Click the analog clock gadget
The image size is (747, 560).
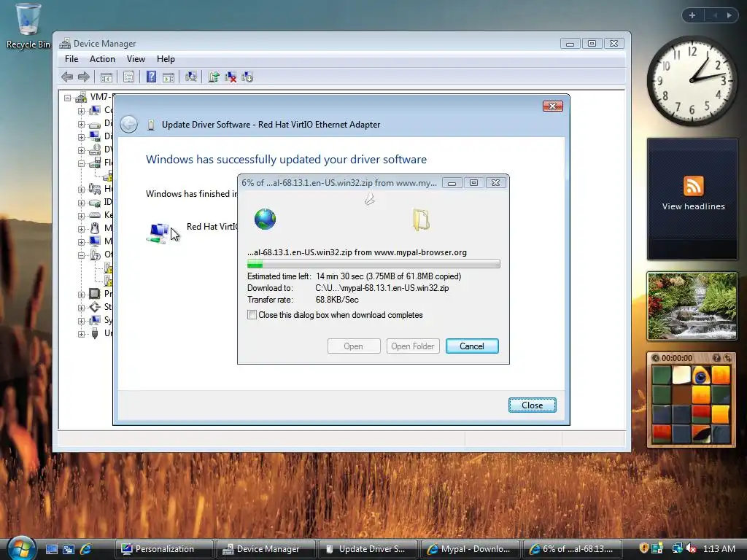(x=692, y=80)
